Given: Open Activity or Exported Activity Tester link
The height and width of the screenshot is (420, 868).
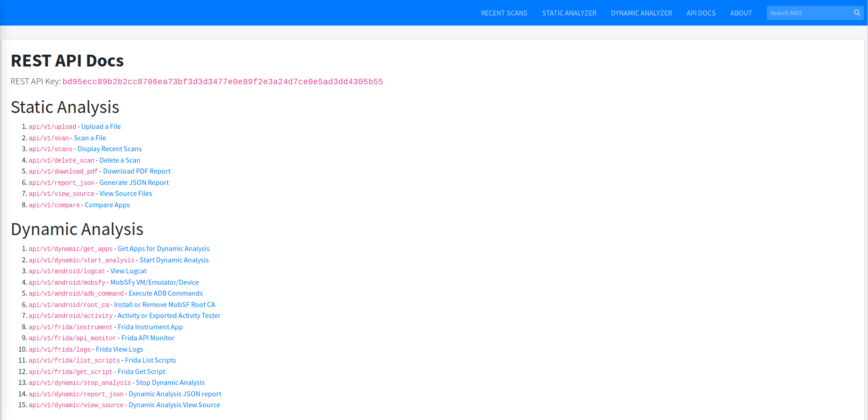Looking at the screenshot, I should [x=169, y=316].
